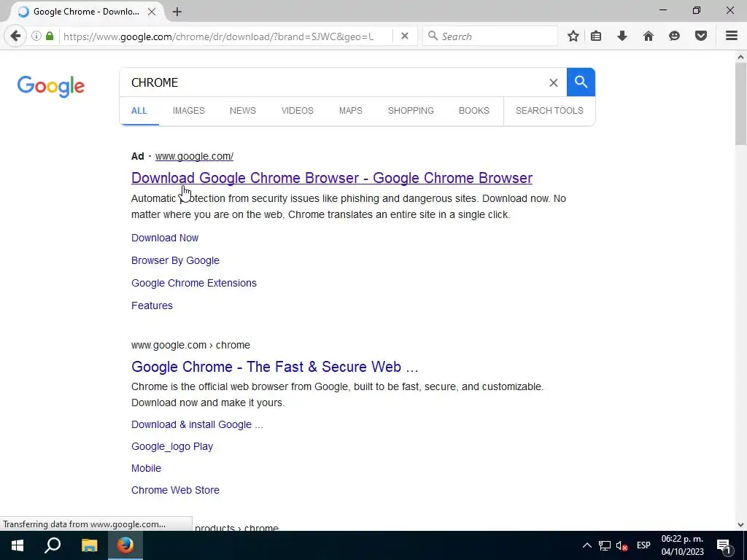Select the Firefox icon in the taskbar

125,545
